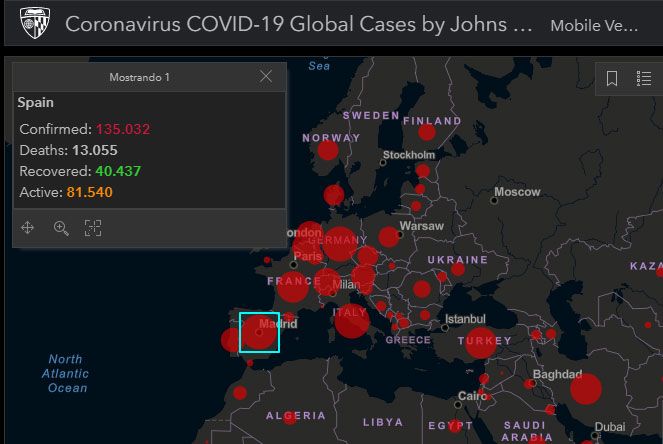Select the Germany case circle
The image size is (663, 444).
[x=340, y=244]
